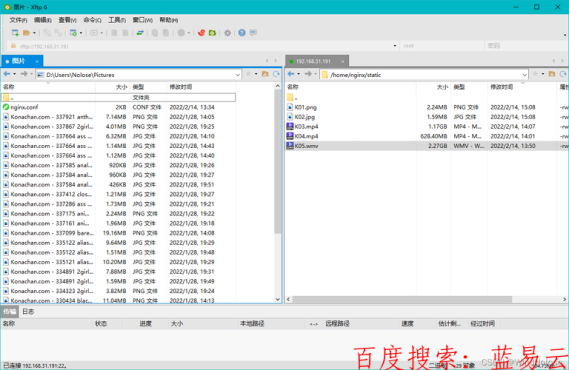Sort remote files by 类型 column

coord(469,87)
